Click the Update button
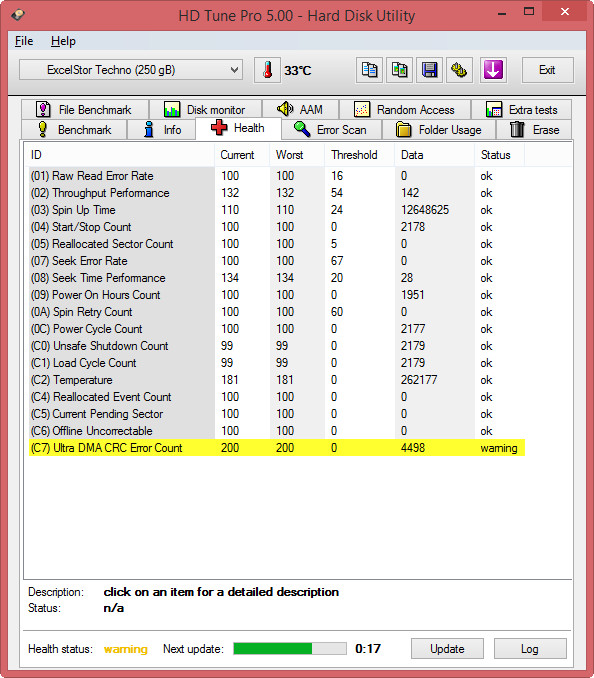This screenshot has width=594, height=678. [x=447, y=649]
